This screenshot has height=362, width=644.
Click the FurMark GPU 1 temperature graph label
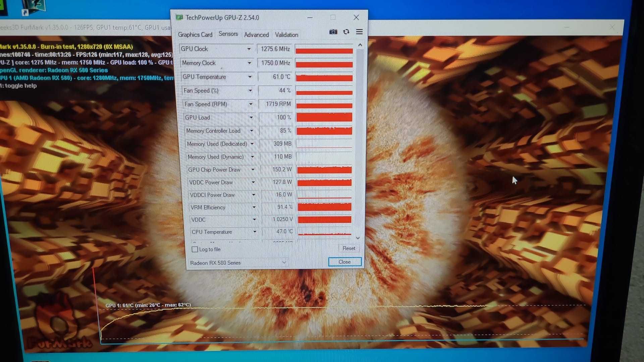(x=148, y=305)
